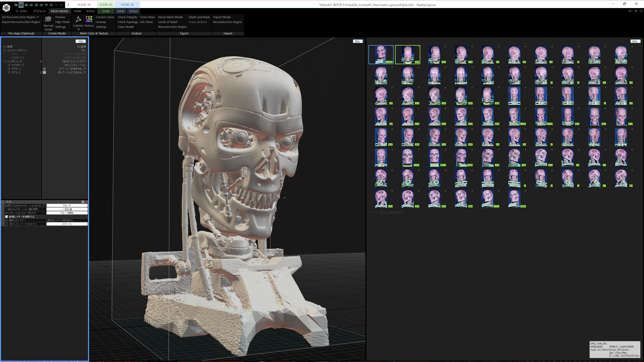Select the MESH MODEL ribbon tab
644x362 pixels.
[60, 11]
